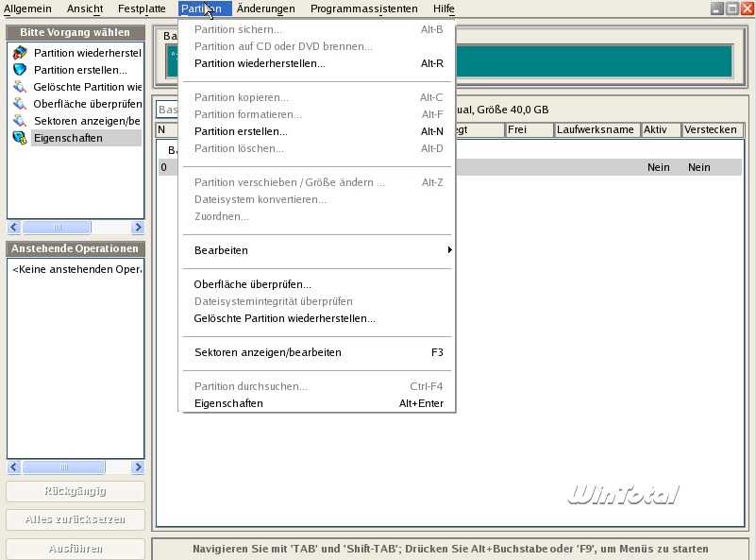
Task: Select the Gelöschte Partition icon in task panel
Action: (x=20, y=87)
